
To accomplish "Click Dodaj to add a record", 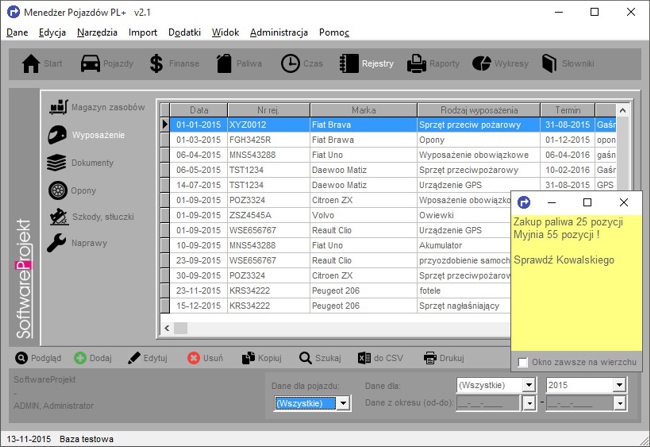I will click(93, 358).
